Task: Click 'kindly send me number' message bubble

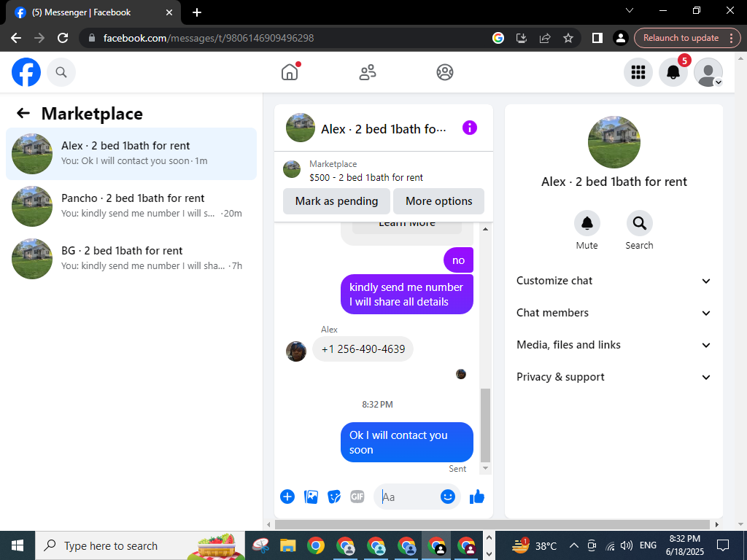Action: click(x=407, y=295)
